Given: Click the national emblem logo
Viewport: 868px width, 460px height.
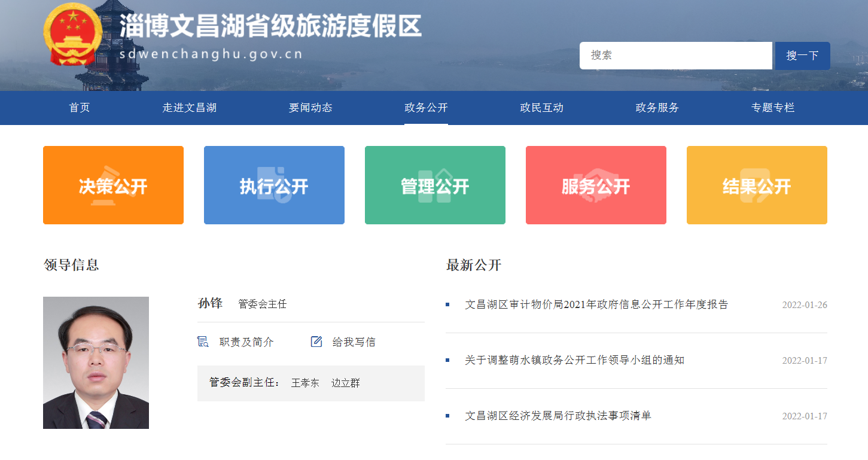Looking at the screenshot, I should point(73,34).
